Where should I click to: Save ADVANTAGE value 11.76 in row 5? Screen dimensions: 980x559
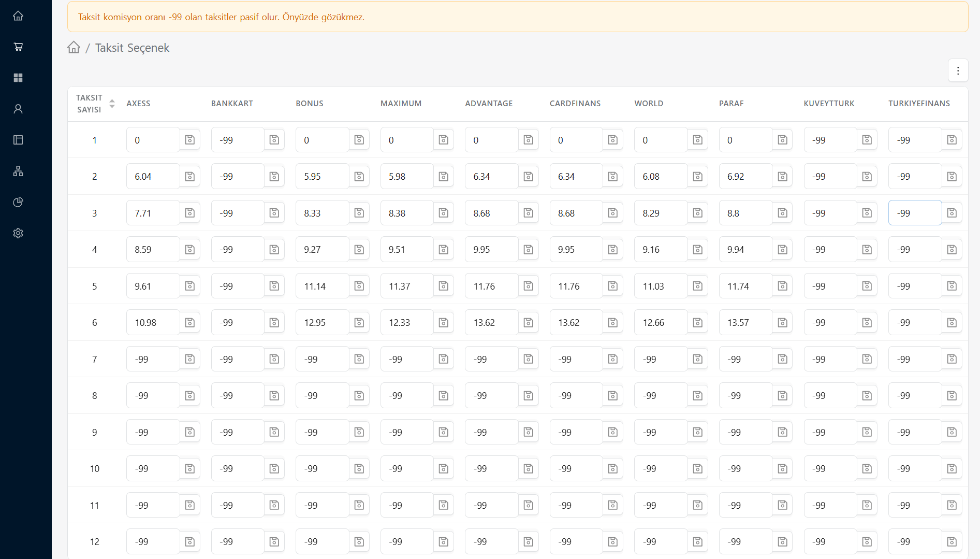(529, 286)
